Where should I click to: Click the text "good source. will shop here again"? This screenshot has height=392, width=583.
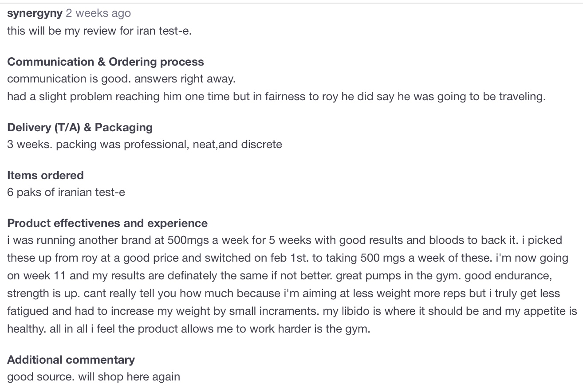coord(94,377)
